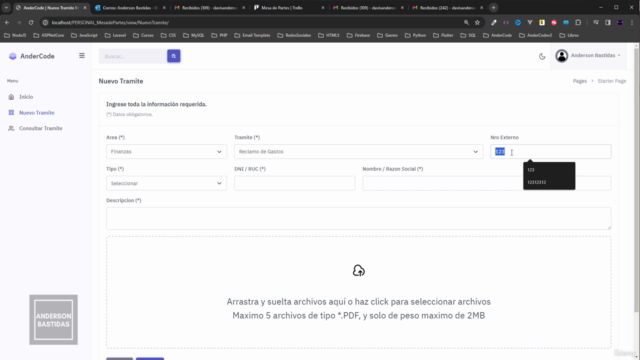
Task: Open the media control icon in toolbar
Action: [x=596, y=22]
